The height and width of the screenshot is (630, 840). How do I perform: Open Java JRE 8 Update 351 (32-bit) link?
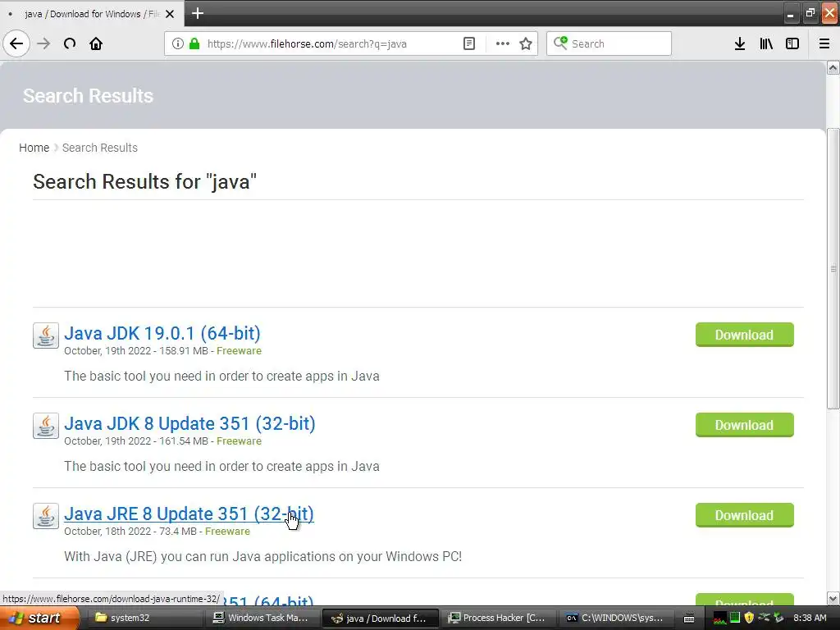pos(189,514)
